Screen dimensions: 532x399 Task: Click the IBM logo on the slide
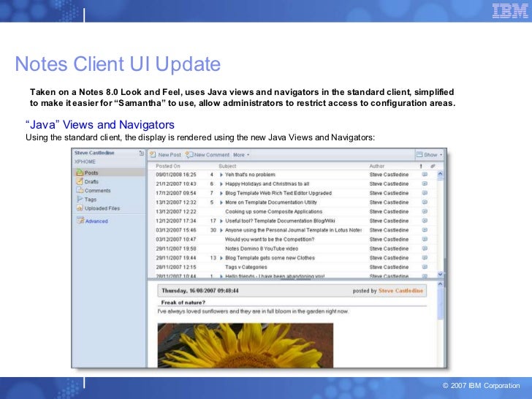point(510,11)
